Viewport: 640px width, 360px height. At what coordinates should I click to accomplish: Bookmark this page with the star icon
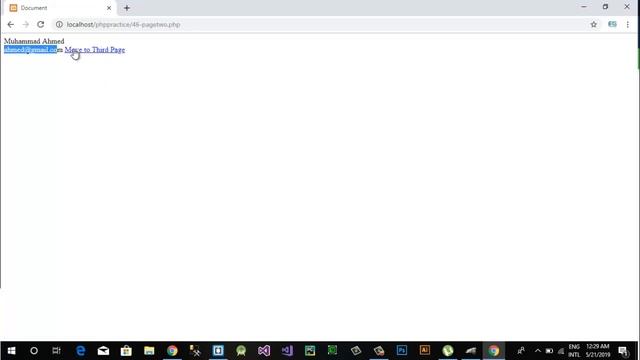[593, 24]
